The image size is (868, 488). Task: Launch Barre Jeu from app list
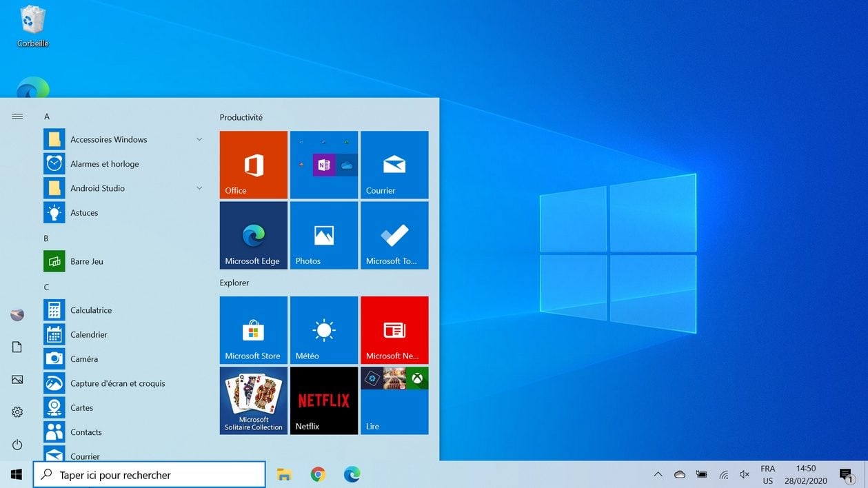click(x=124, y=261)
